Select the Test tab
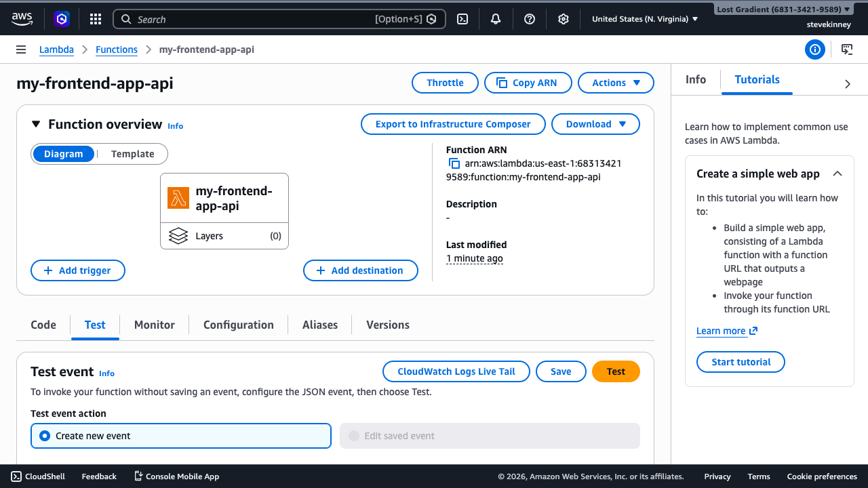Screen dimensions: 868x488 click(x=95, y=325)
